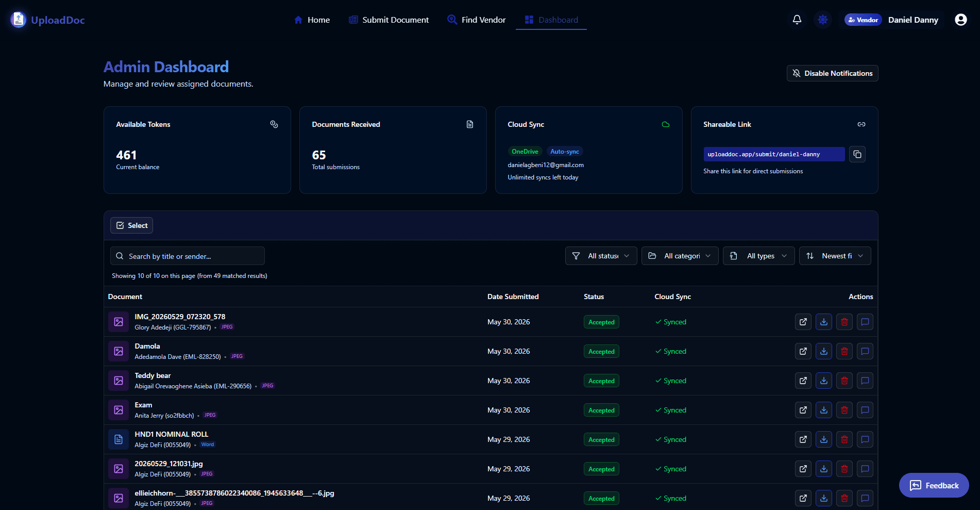Download the Exam document
This screenshot has width=980, height=510.
point(823,410)
